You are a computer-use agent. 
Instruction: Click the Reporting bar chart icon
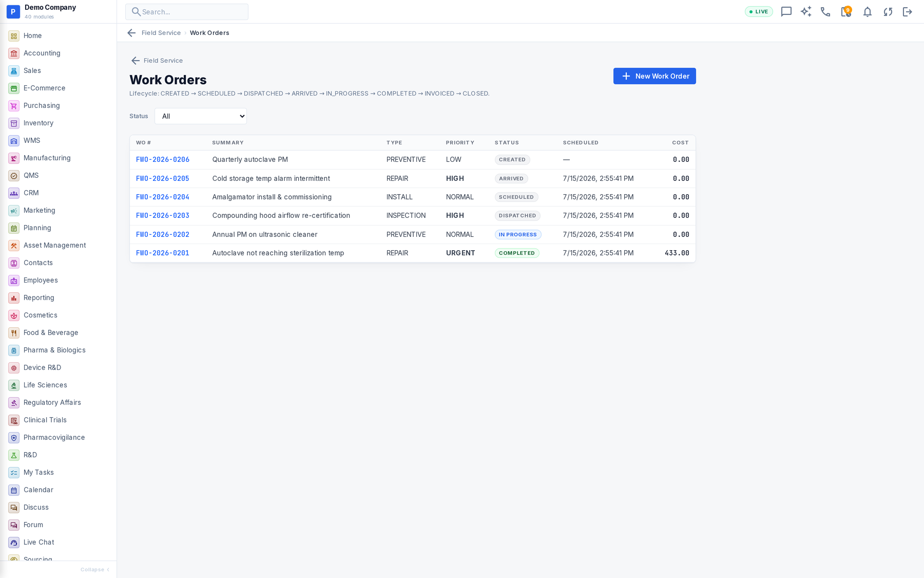[14, 298]
